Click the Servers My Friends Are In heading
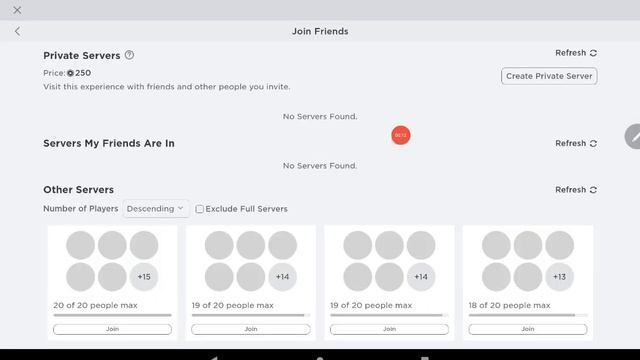The height and width of the screenshot is (360, 640). (109, 143)
